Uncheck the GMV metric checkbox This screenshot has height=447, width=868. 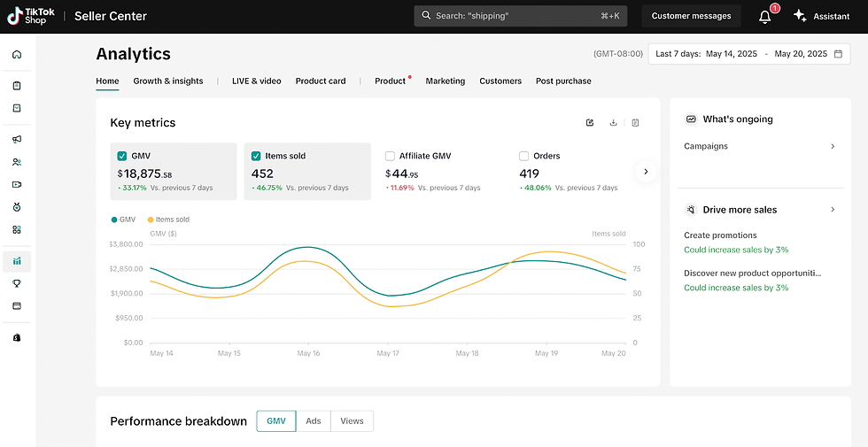pos(122,156)
